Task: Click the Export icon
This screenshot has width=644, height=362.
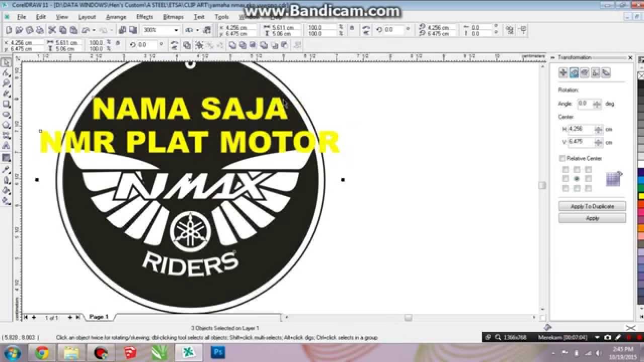Action: tap(133, 30)
